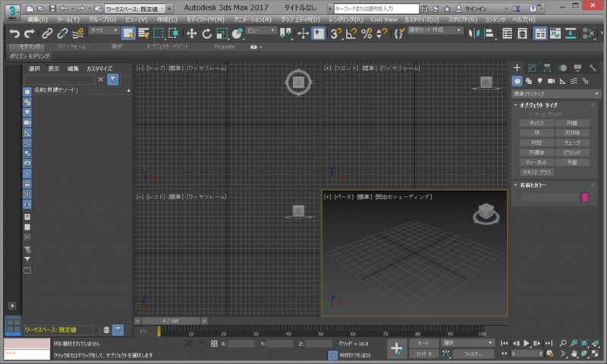Open the フィルタ... key filters button
The height and width of the screenshot is (364, 607).
pyautogui.click(x=473, y=353)
